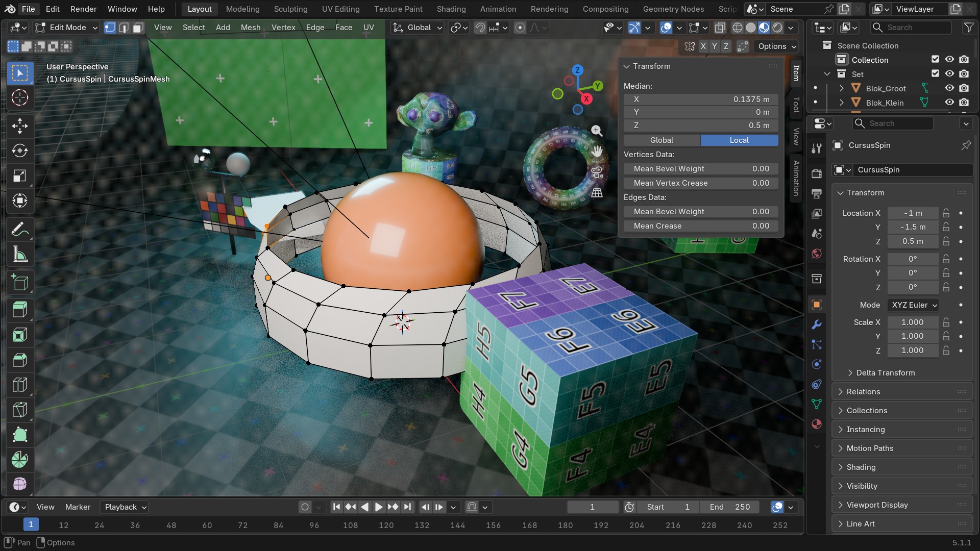
Task: Enable vertex select mode
Action: click(110, 28)
